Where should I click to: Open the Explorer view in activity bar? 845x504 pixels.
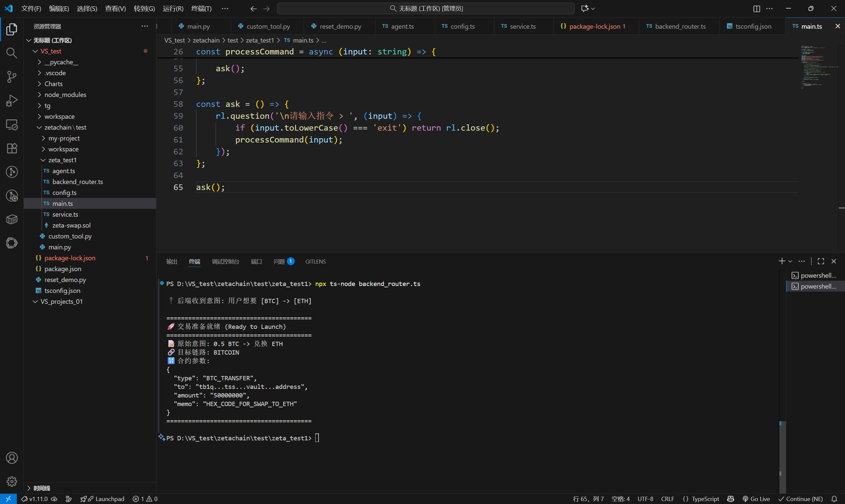click(x=12, y=29)
